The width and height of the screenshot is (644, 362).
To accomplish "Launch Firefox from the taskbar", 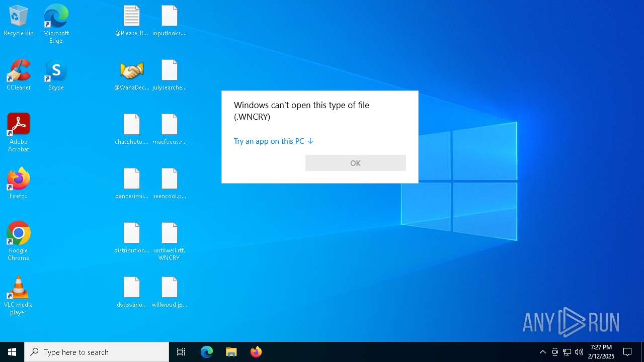I will [x=256, y=352].
